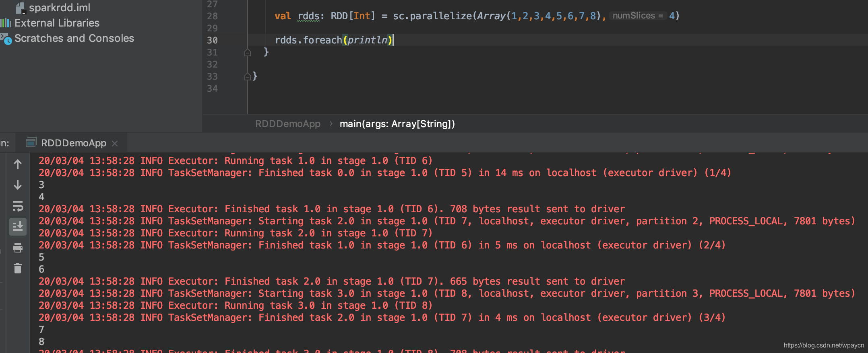Click line number 34 in the gutter
The height and width of the screenshot is (353, 868).
point(212,88)
